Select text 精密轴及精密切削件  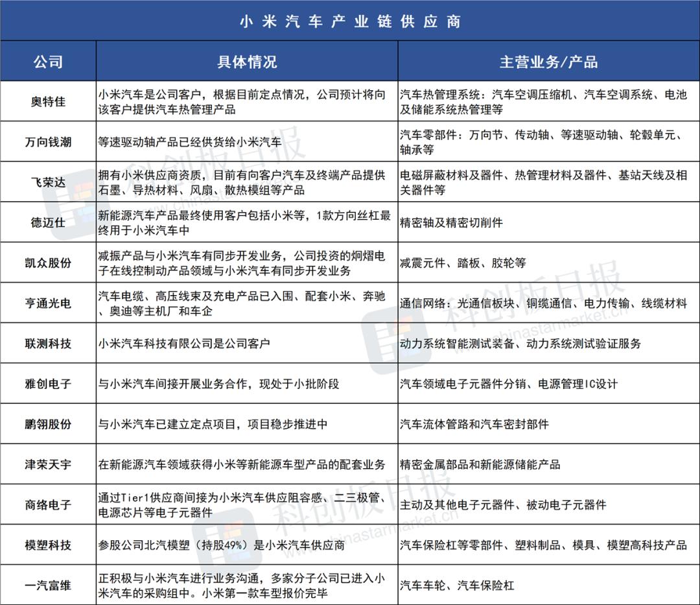point(451,222)
